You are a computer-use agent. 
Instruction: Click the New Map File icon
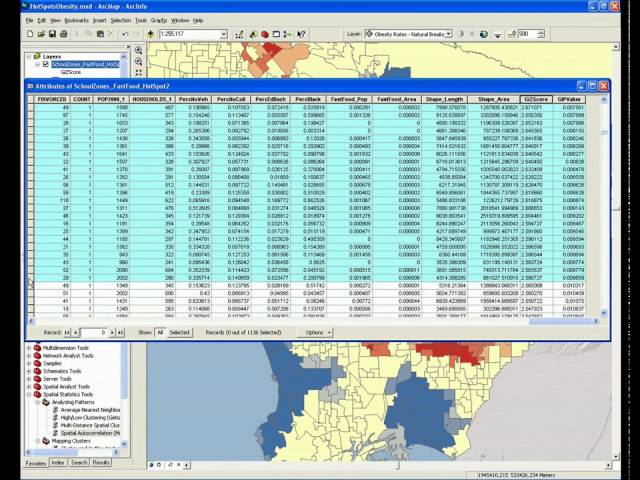[x=30, y=34]
